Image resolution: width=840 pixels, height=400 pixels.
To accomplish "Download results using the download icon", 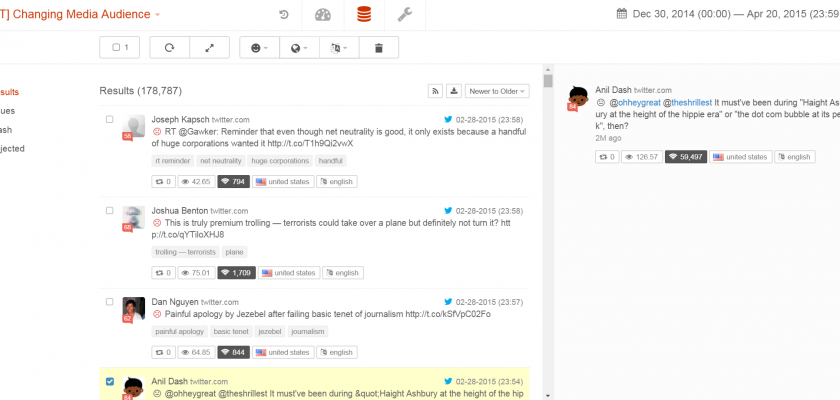I will click(454, 91).
